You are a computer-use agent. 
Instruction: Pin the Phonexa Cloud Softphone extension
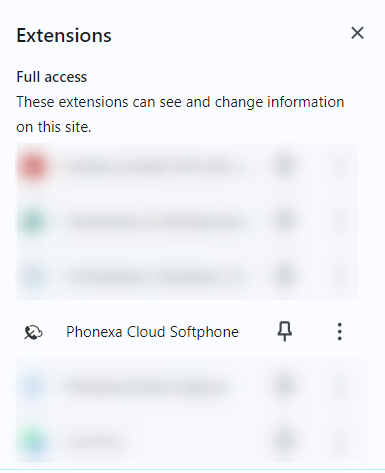tap(285, 332)
